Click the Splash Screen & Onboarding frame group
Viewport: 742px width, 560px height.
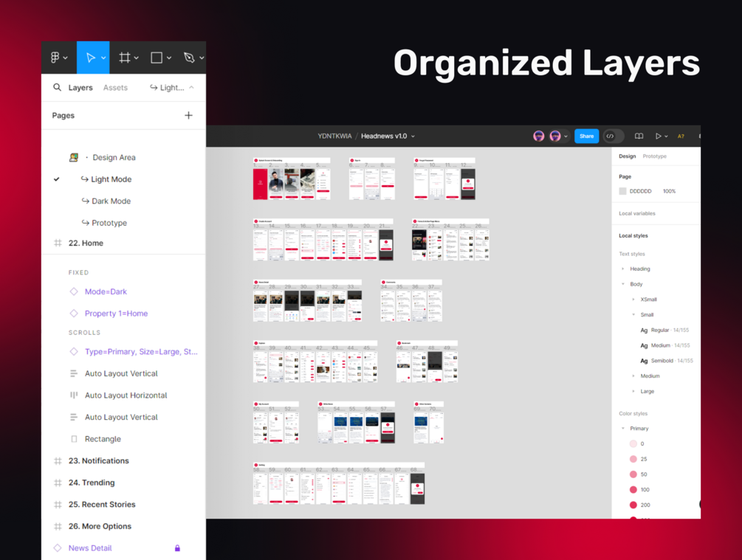292,179
